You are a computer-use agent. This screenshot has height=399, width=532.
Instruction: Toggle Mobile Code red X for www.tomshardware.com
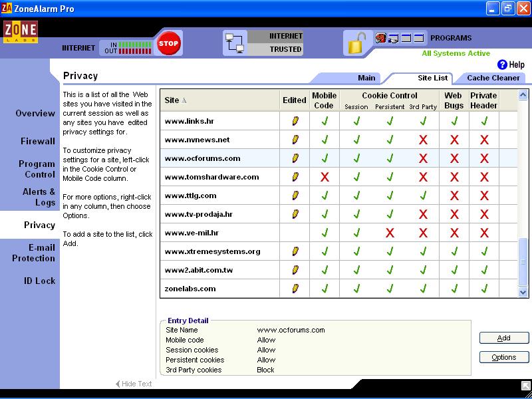(x=325, y=177)
